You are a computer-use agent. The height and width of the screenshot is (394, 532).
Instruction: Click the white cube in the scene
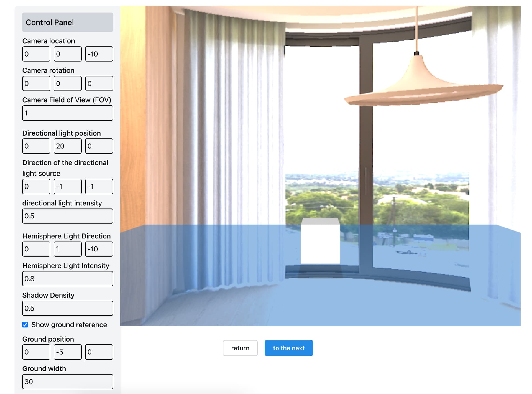(x=320, y=241)
